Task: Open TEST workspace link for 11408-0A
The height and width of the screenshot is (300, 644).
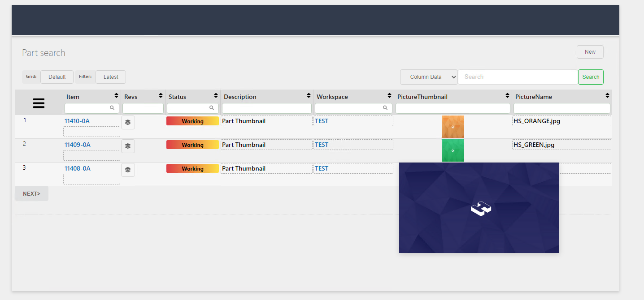Action: point(322,168)
